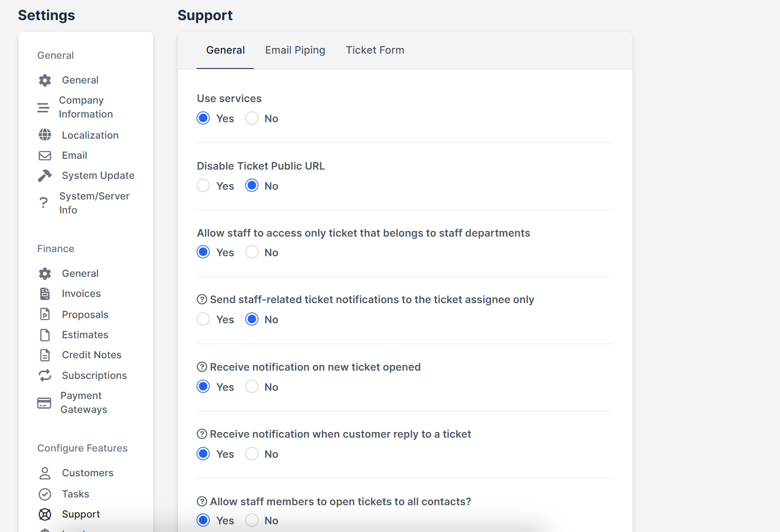Click the Proposals file icon
This screenshot has height=532, width=780.
click(x=45, y=314)
